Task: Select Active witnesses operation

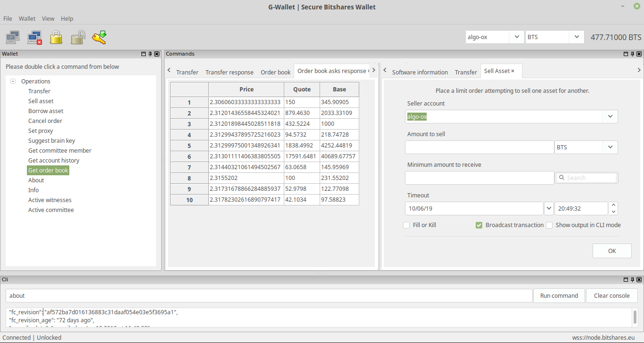Action: [x=50, y=200]
